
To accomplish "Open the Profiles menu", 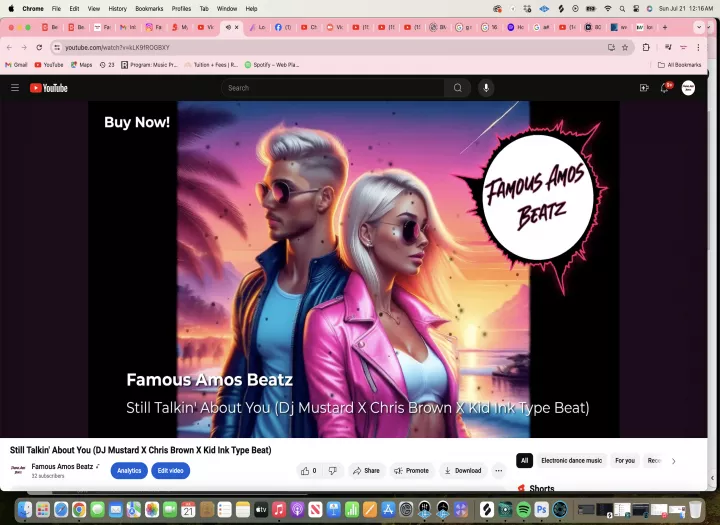I will click(181, 8).
